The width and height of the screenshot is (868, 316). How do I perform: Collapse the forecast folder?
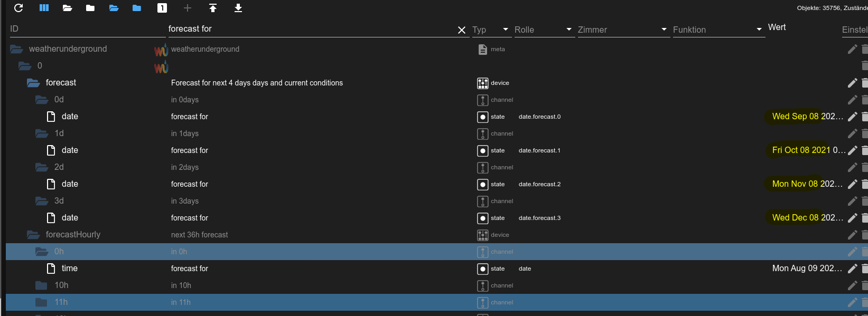click(x=33, y=83)
